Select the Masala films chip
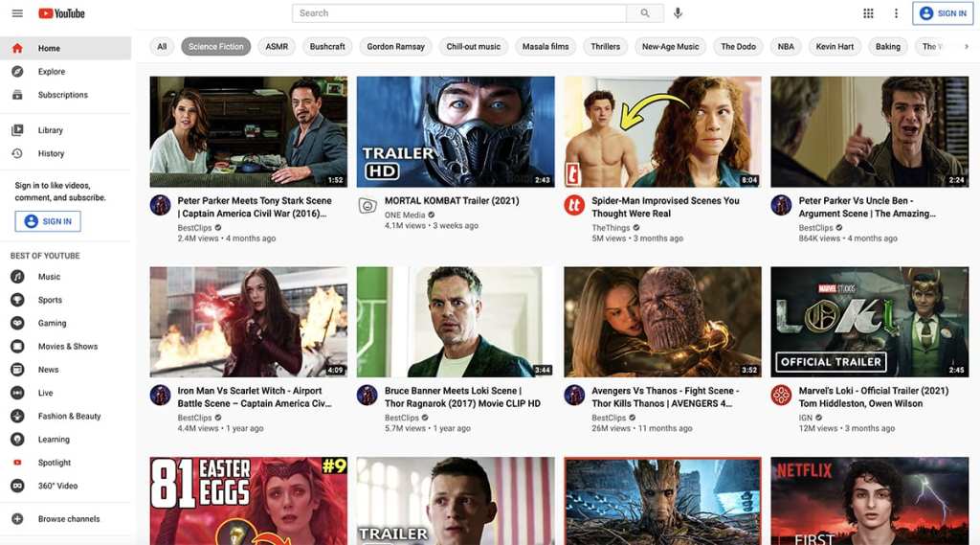 pyautogui.click(x=546, y=46)
